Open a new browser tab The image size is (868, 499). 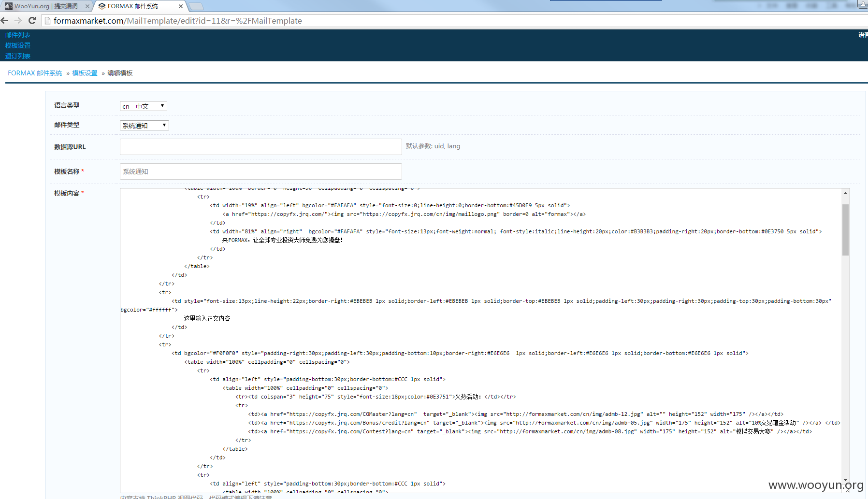click(x=196, y=6)
